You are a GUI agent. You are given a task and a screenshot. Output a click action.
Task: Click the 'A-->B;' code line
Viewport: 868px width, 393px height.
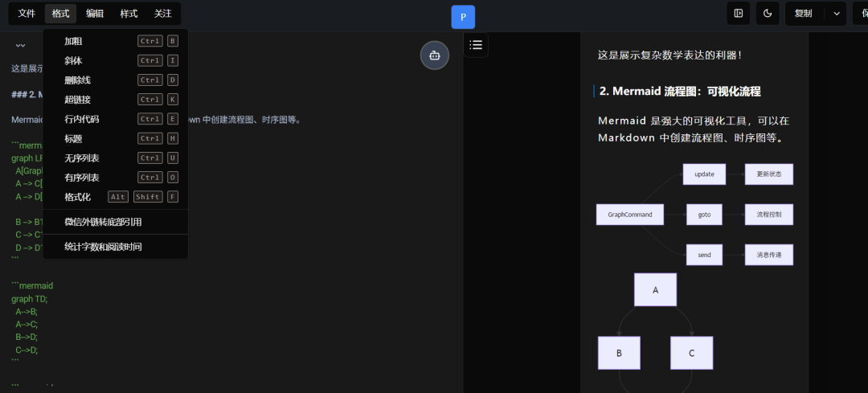27,312
